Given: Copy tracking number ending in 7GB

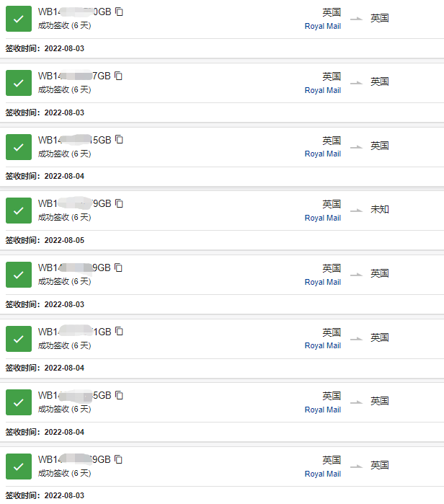Looking at the screenshot, I should click(x=118, y=76).
